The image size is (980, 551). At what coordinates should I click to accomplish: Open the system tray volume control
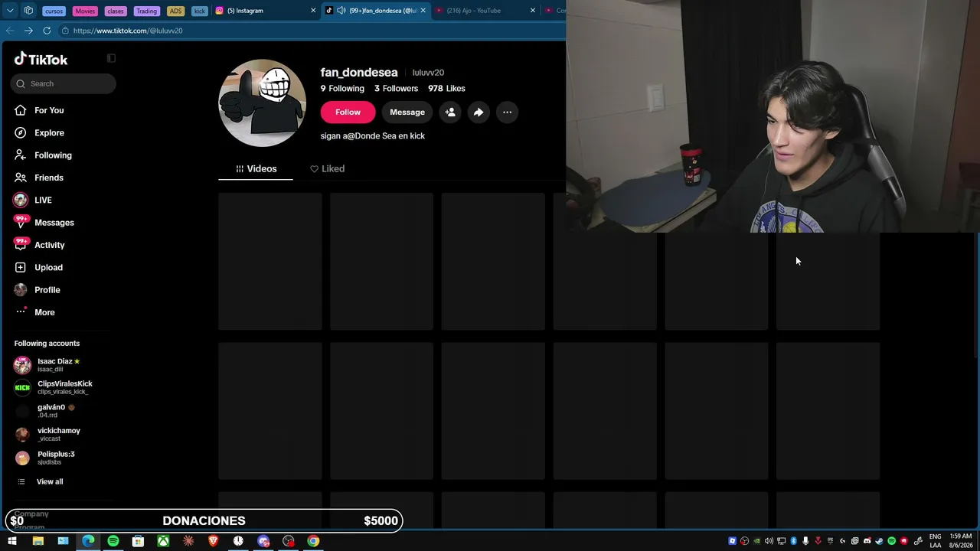pos(769,541)
